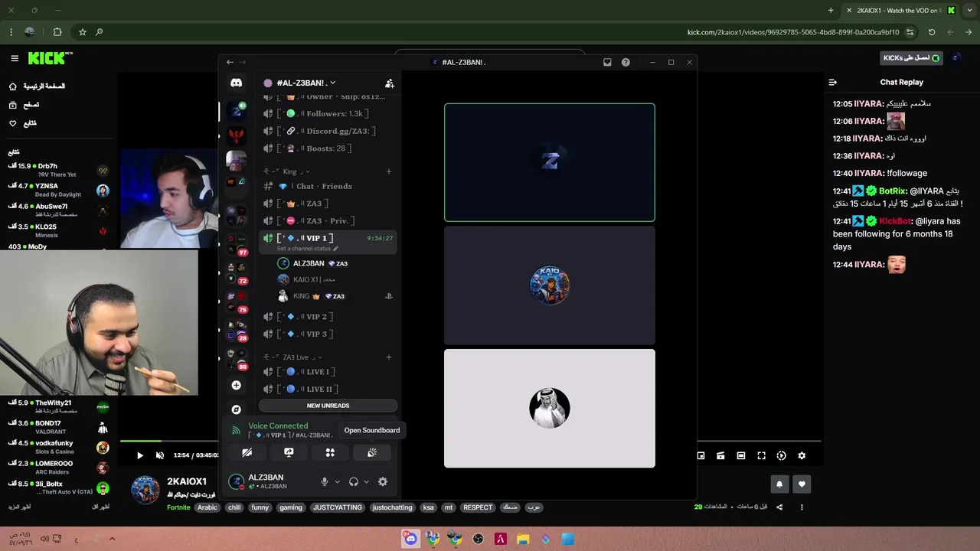Join the LIVE I voice channel

(x=328, y=371)
